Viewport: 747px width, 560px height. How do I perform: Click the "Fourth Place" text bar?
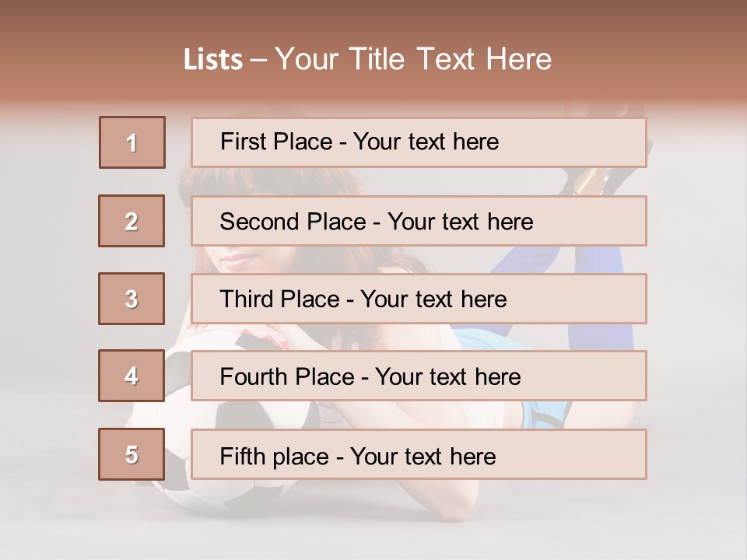(419, 376)
